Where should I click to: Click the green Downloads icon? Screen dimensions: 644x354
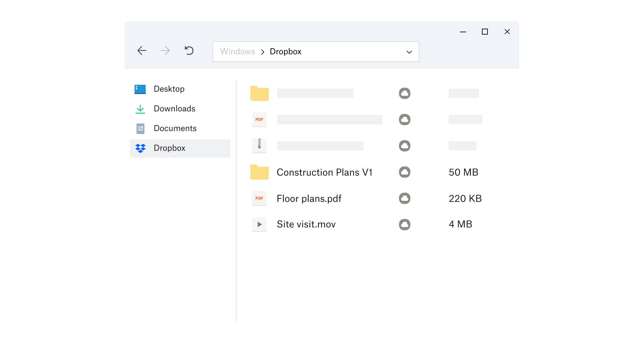pyautogui.click(x=140, y=109)
